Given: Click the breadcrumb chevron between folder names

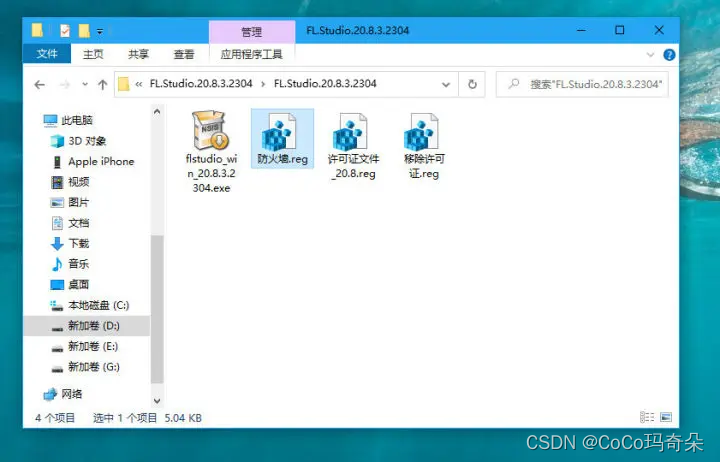Looking at the screenshot, I should click(263, 84).
